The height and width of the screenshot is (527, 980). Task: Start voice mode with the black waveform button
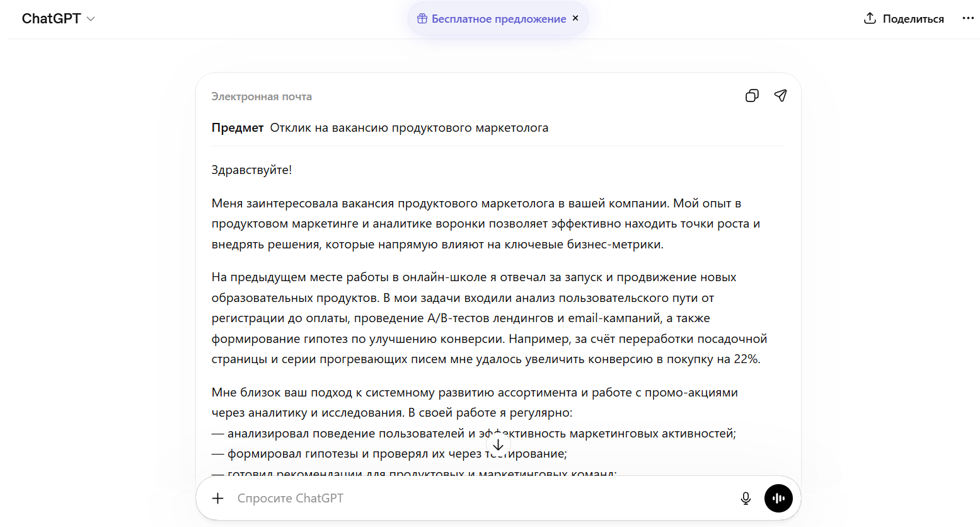click(778, 499)
